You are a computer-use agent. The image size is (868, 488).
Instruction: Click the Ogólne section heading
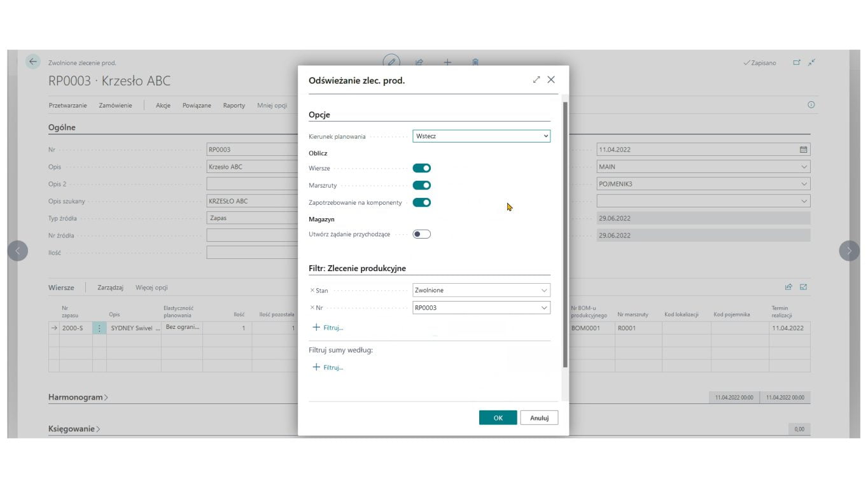pos(62,127)
